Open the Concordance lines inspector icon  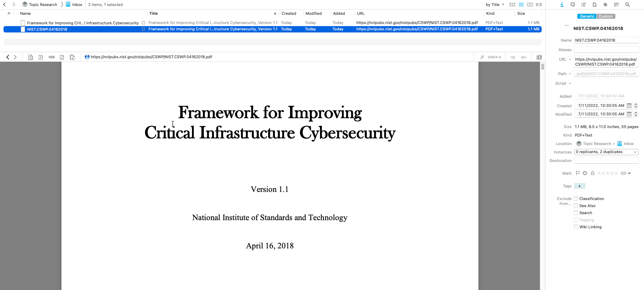tap(616, 5)
